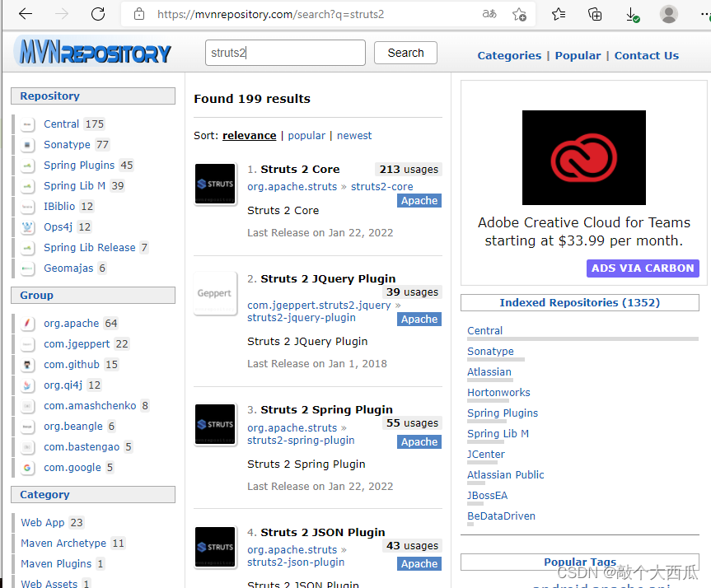Click the ADS VIA CARBON button
The height and width of the screenshot is (588, 711).
pyautogui.click(x=643, y=268)
